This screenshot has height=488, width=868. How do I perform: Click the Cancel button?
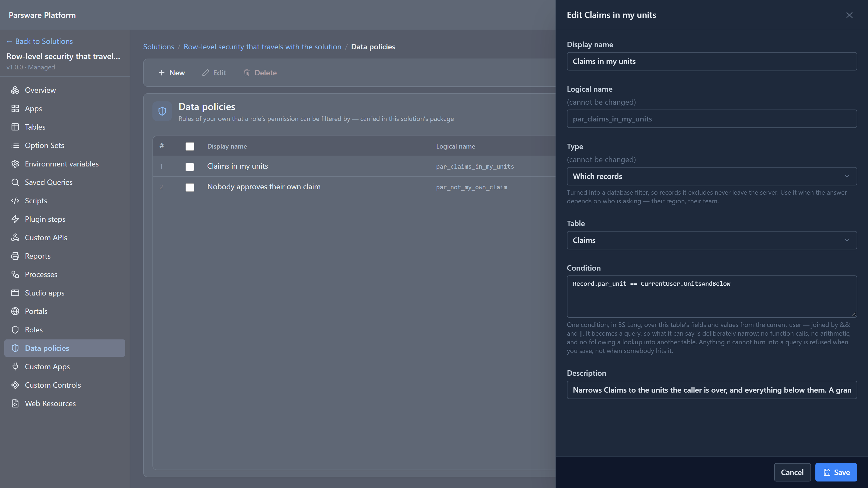click(x=792, y=472)
